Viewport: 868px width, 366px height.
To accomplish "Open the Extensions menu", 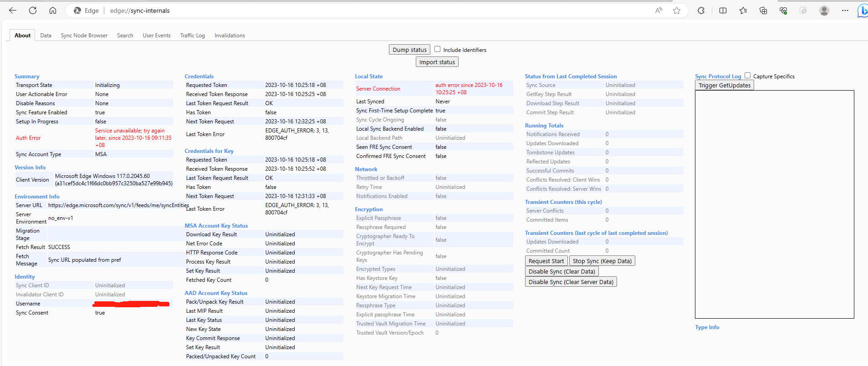I will pyautogui.click(x=701, y=10).
